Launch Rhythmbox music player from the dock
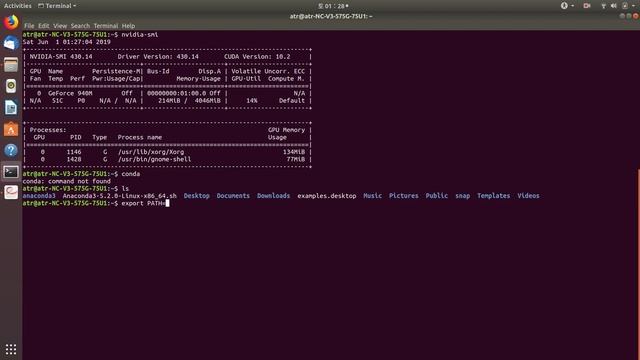Screen dimensions: 640x360 click(x=11, y=86)
